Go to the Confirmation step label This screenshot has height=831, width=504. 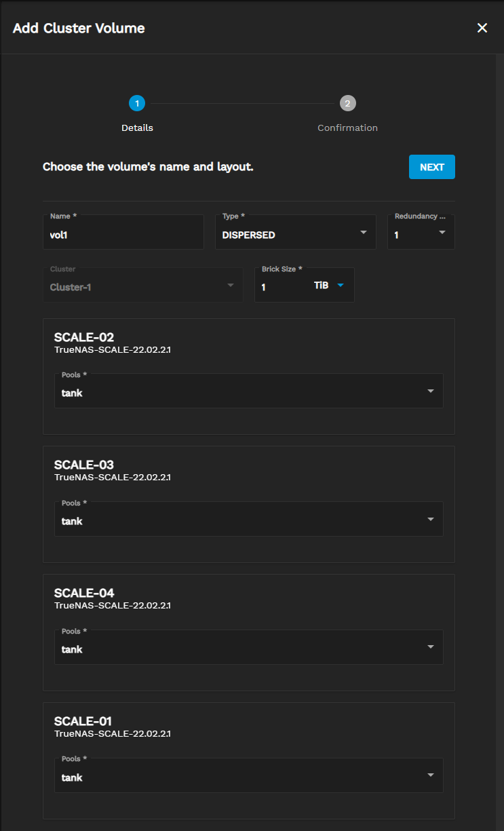pyautogui.click(x=347, y=128)
